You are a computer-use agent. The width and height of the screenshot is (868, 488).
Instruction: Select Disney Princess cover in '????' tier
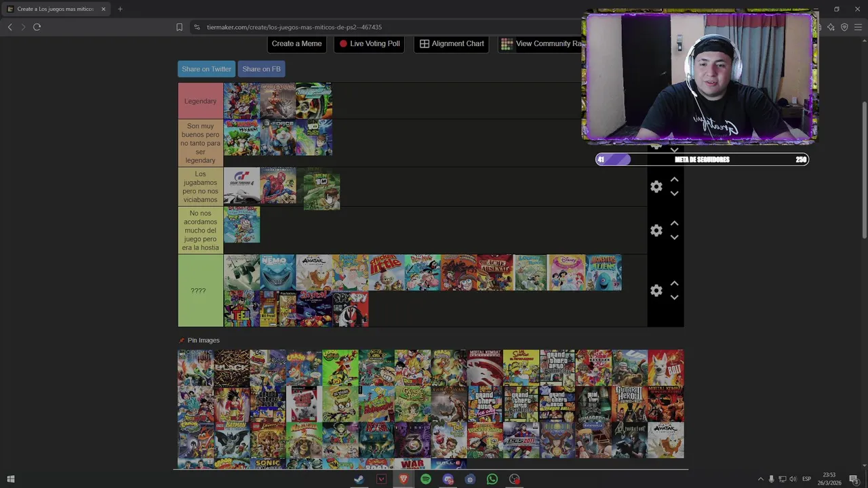point(567,272)
